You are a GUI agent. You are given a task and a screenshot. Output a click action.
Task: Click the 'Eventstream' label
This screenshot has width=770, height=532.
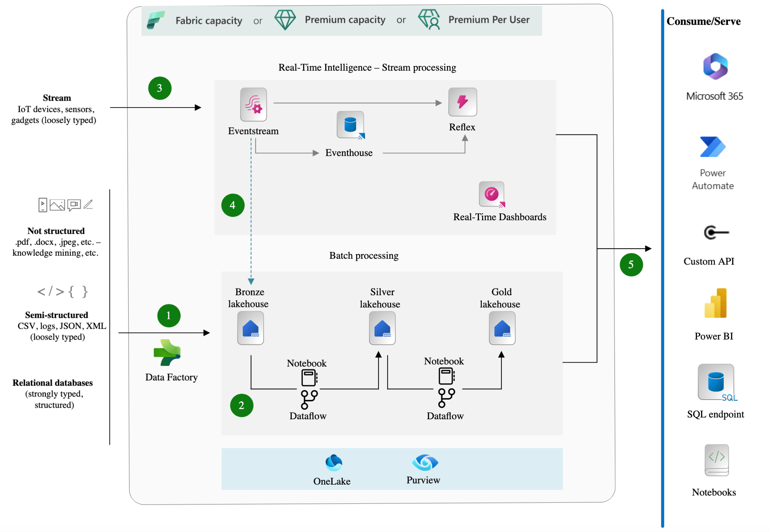(253, 131)
